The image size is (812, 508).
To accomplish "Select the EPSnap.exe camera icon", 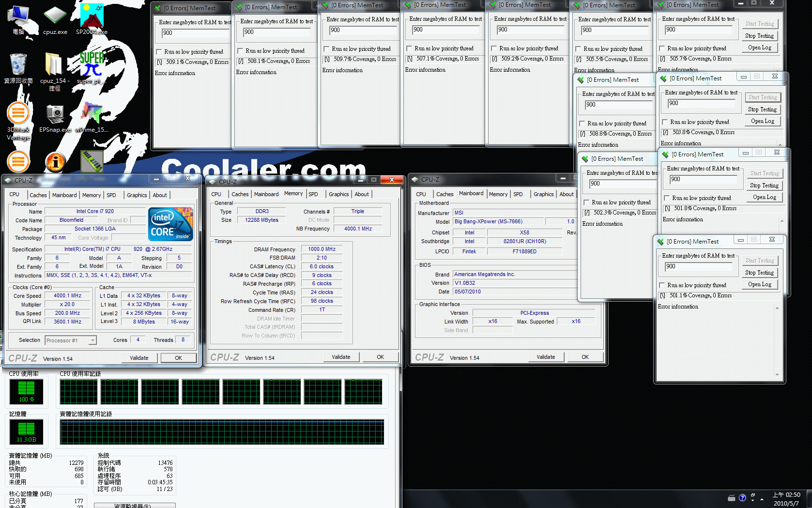I will pos(55,118).
